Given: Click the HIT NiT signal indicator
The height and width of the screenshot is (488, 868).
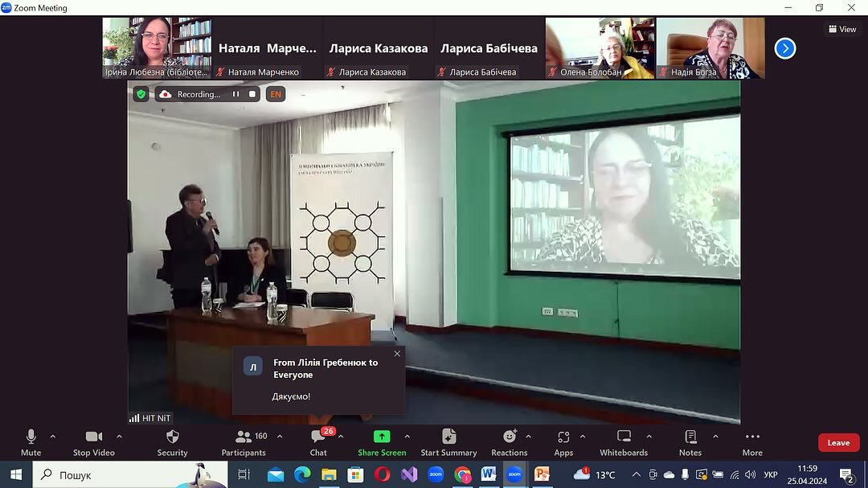Looking at the screenshot, I should pos(150,418).
